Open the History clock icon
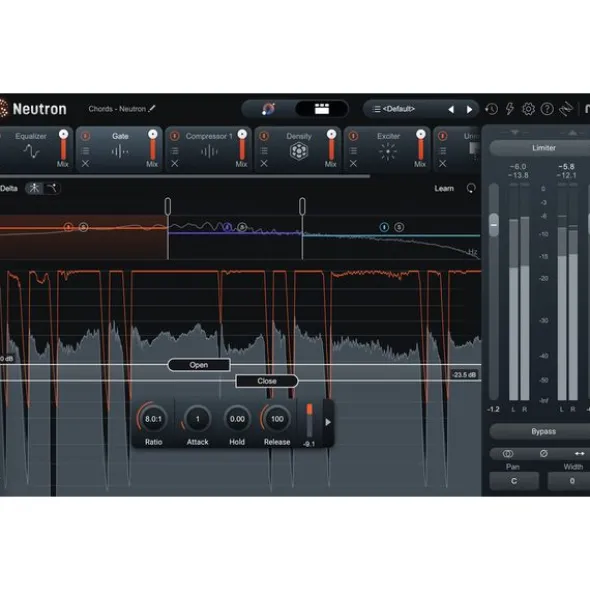Image resolution: width=590 pixels, height=591 pixels. pos(491,109)
